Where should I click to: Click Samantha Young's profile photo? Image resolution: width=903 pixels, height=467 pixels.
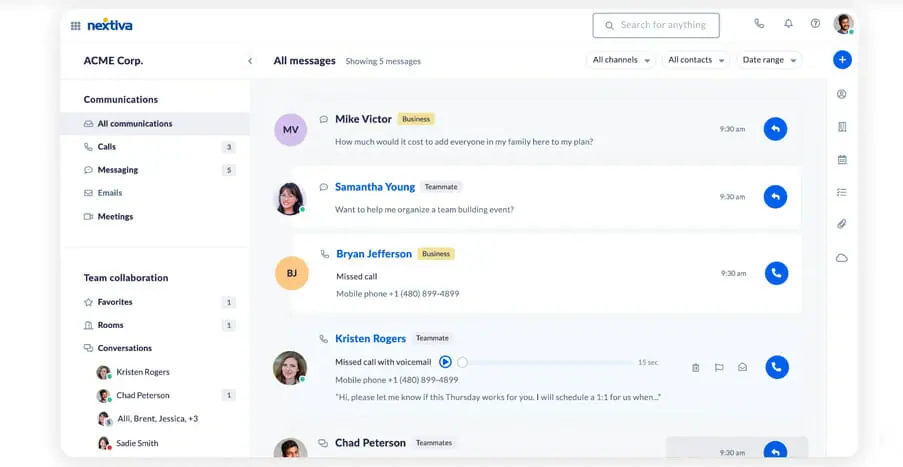290,199
